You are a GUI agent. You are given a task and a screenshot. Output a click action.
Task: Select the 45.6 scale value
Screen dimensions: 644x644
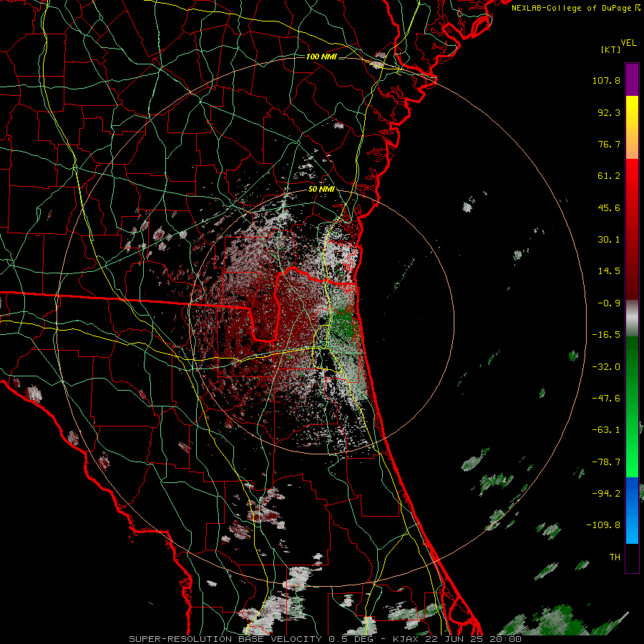coord(609,208)
